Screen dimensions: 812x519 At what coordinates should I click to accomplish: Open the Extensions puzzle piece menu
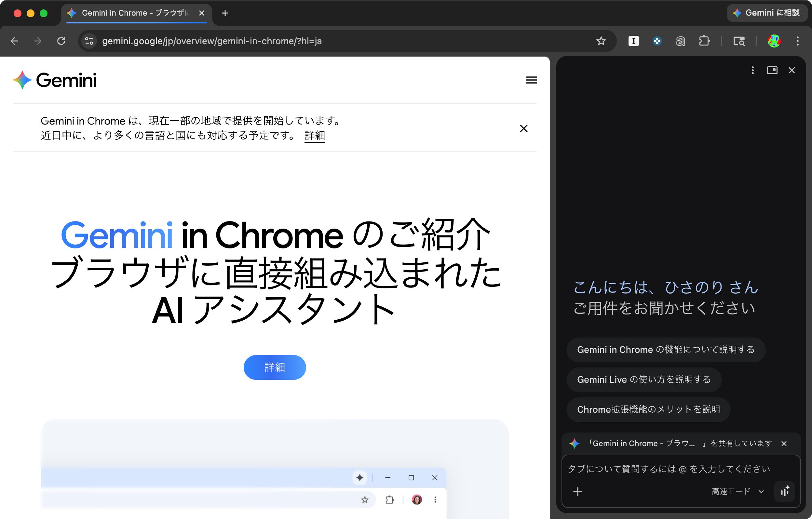click(704, 41)
